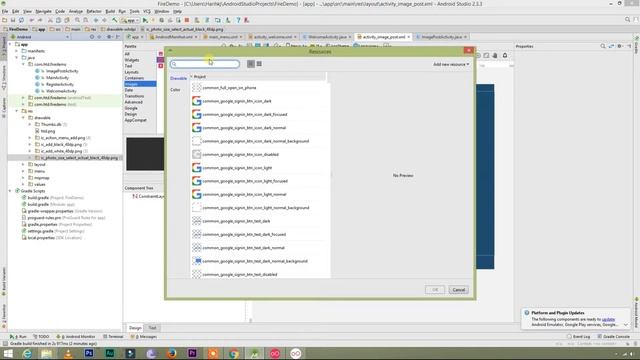Click the Cut scissors toolbar icon
This screenshot has height=360, width=640.
[50, 20]
